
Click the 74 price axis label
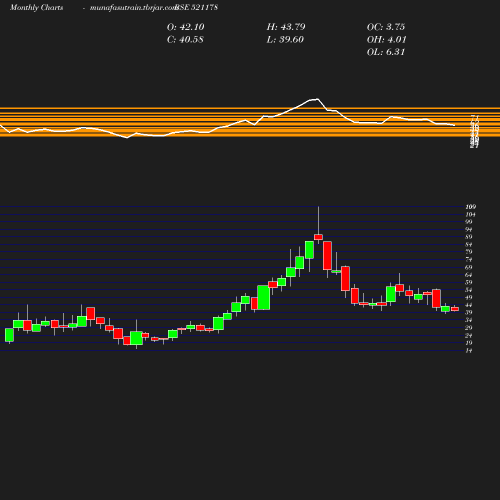[469, 260]
